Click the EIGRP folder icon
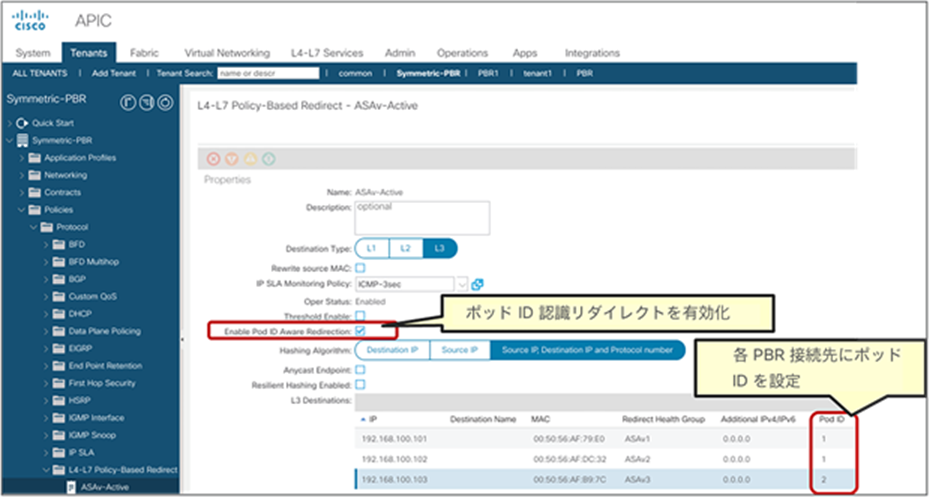Image resolution: width=929 pixels, height=497 pixels. coord(59,348)
